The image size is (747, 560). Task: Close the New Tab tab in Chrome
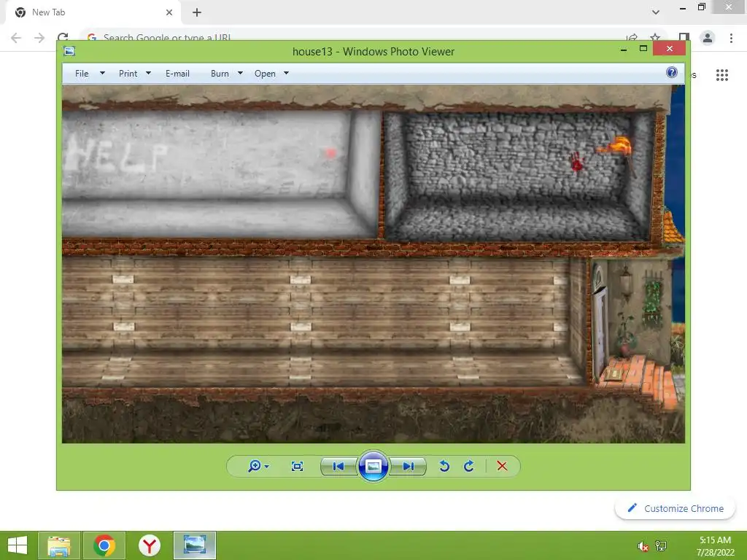[169, 12]
